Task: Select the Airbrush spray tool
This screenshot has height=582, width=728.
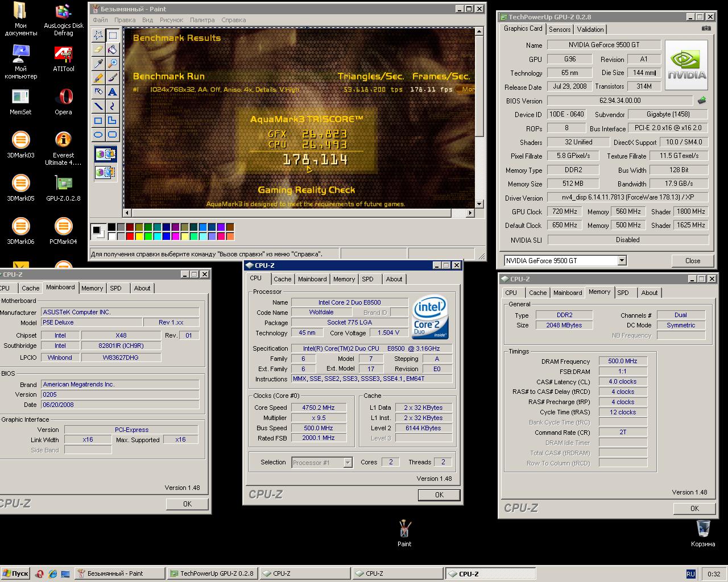Action: click(98, 92)
